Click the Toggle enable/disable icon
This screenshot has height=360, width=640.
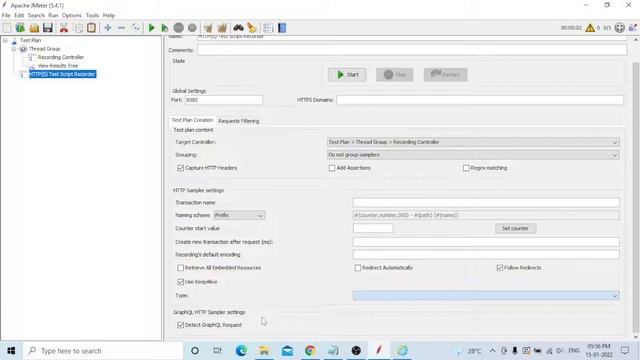point(136,28)
